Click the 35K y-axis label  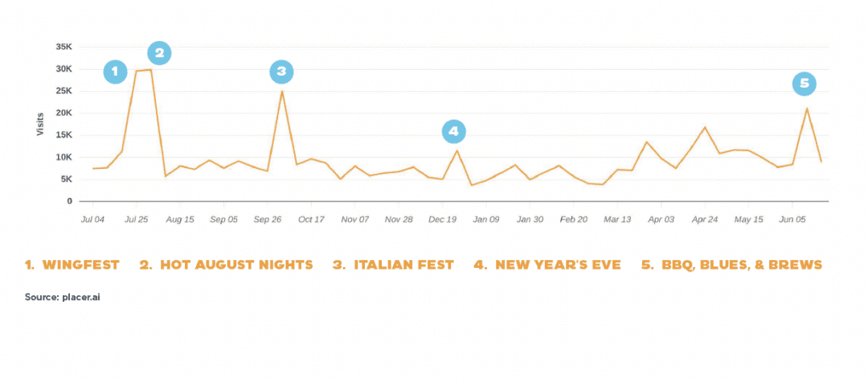[64, 47]
